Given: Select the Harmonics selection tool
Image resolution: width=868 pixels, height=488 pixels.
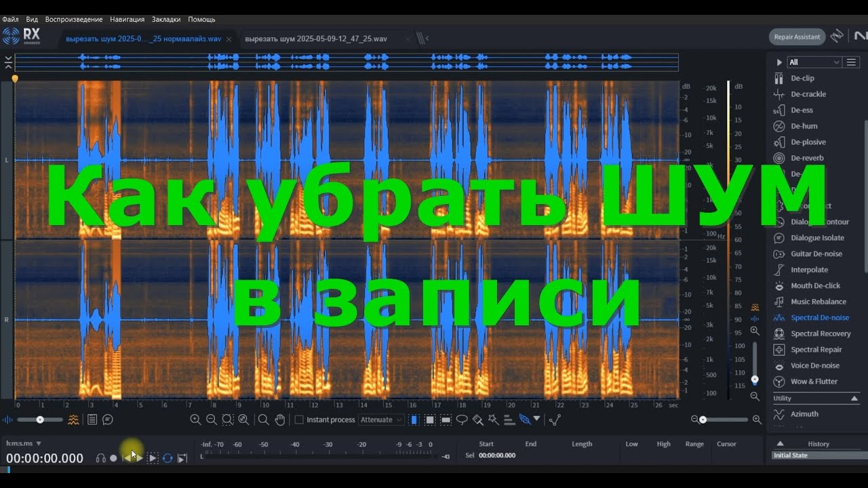Looking at the screenshot, I should pos(509,420).
